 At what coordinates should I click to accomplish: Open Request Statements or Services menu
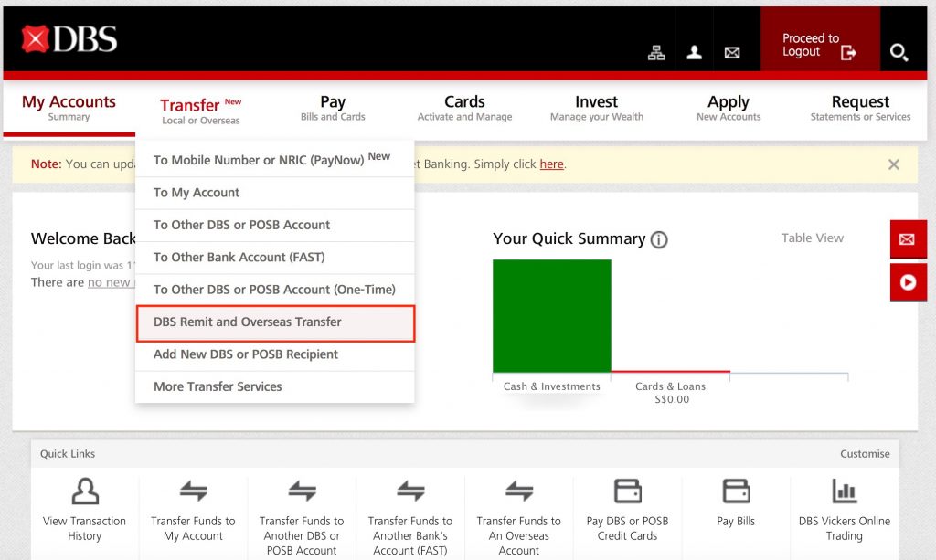(x=860, y=108)
